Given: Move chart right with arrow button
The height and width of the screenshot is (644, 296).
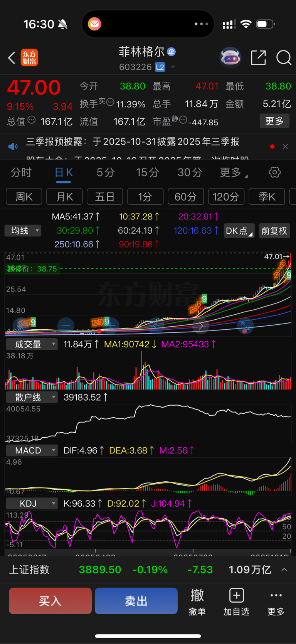Looking at the screenshot, I should click(201, 326).
